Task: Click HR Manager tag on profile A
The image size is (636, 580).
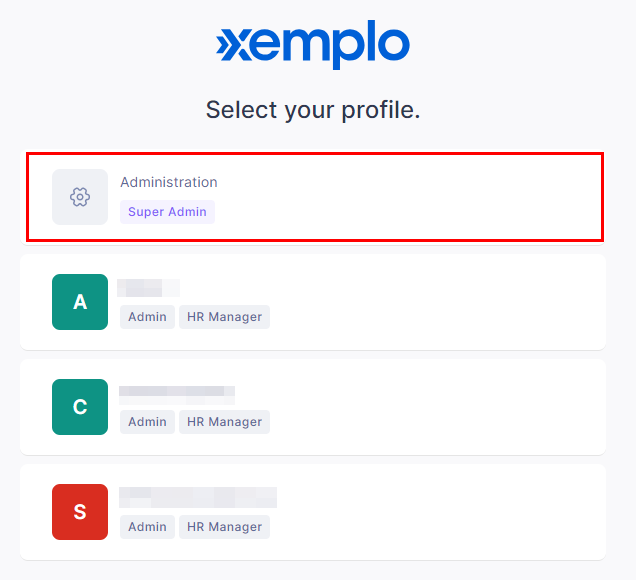Action: point(224,317)
